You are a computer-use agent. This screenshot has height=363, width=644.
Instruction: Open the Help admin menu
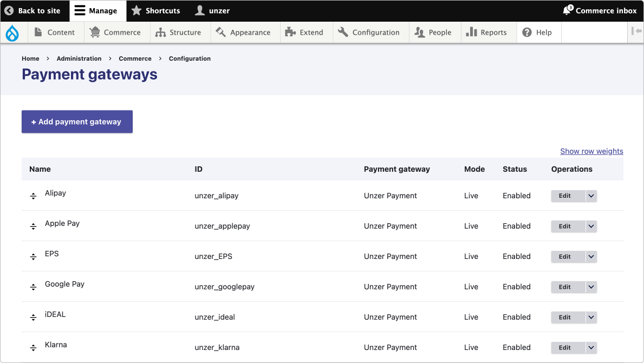click(x=538, y=33)
